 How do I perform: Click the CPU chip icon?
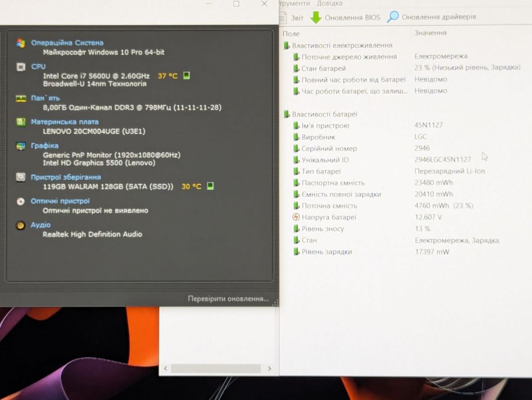(x=21, y=67)
